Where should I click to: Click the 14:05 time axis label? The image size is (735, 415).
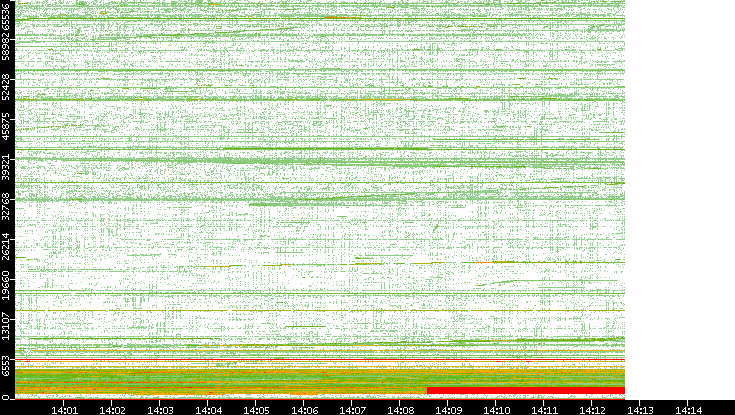point(255,410)
